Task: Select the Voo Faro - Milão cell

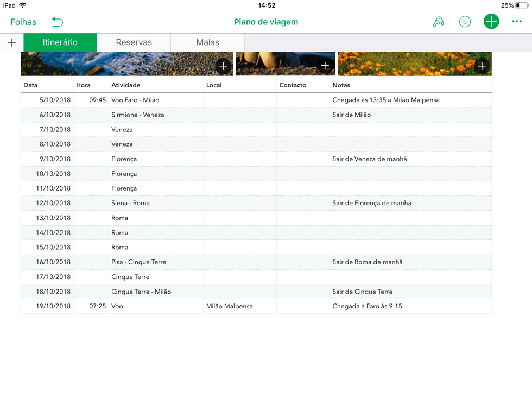Action: click(156, 100)
